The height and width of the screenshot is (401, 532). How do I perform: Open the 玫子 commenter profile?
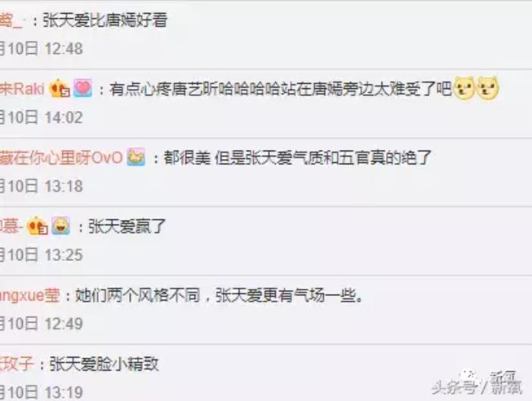17,364
